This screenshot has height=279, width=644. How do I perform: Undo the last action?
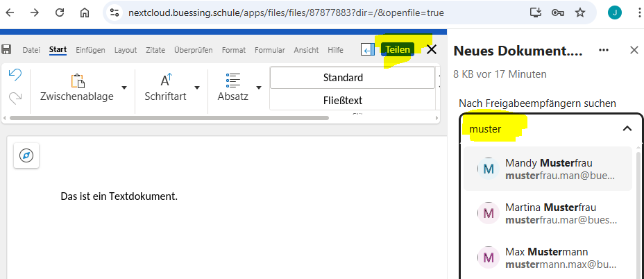click(x=15, y=74)
